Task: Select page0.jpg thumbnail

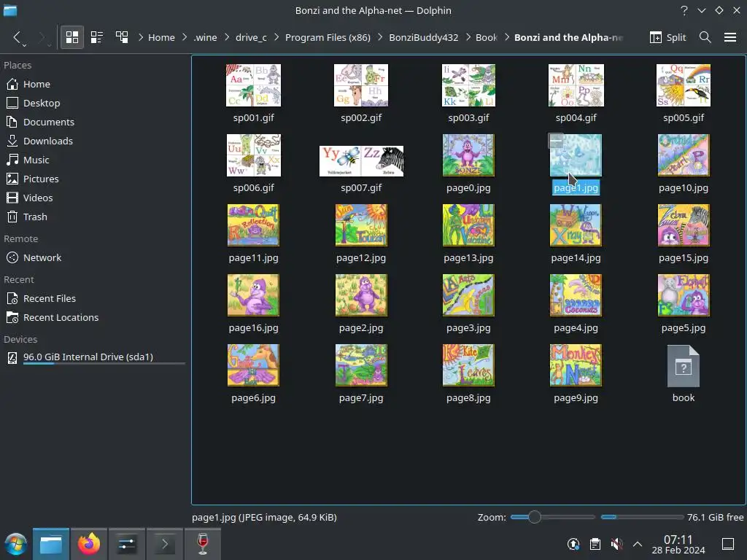Action: click(x=468, y=155)
